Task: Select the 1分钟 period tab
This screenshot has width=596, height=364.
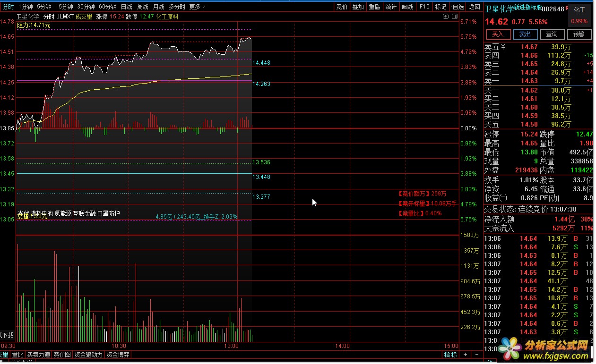Action: (25, 7)
